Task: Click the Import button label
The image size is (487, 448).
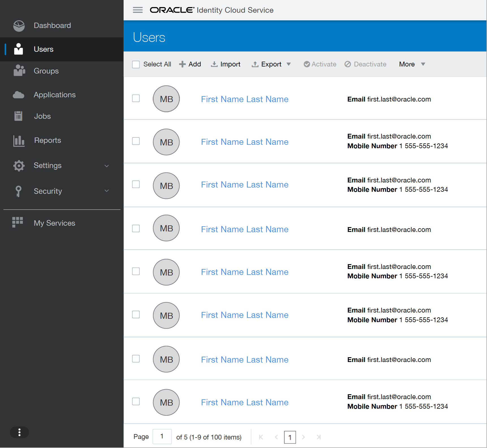Action: pyautogui.click(x=230, y=64)
